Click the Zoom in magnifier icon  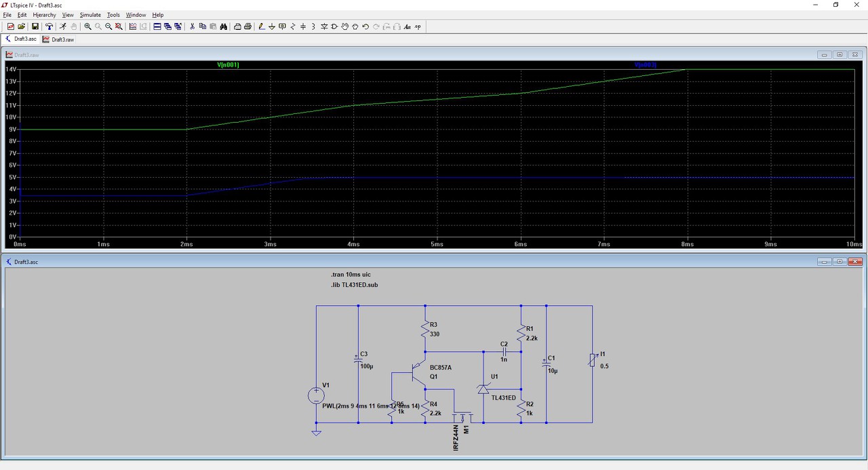87,26
